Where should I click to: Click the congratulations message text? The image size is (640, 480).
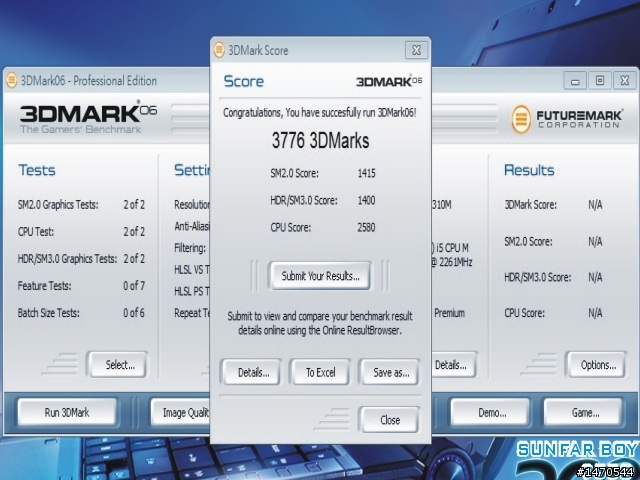(320, 113)
